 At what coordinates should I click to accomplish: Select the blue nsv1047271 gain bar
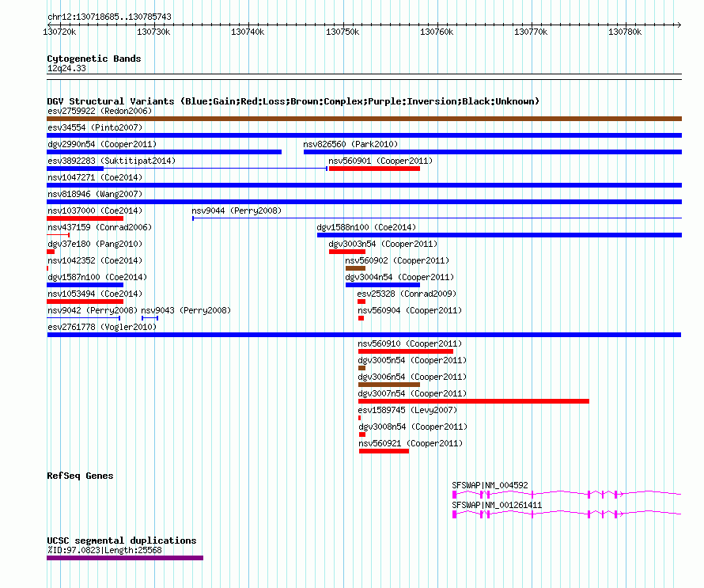point(364,185)
